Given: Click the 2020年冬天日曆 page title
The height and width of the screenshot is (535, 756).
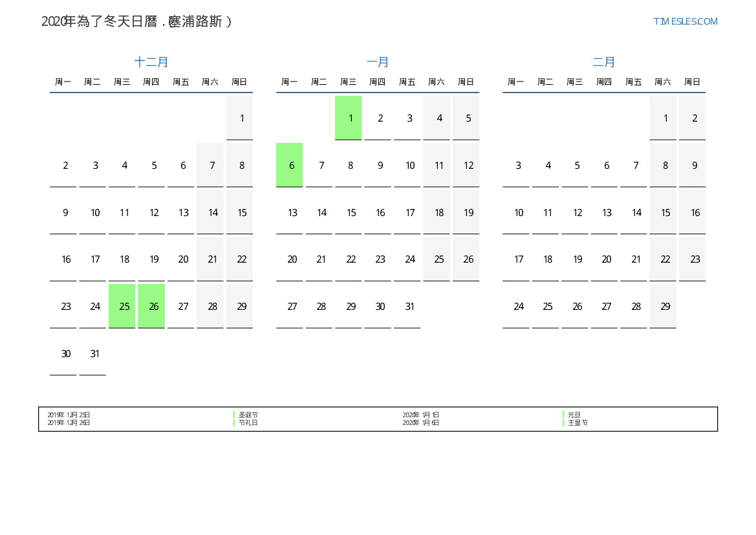Looking at the screenshot, I should (x=136, y=21).
